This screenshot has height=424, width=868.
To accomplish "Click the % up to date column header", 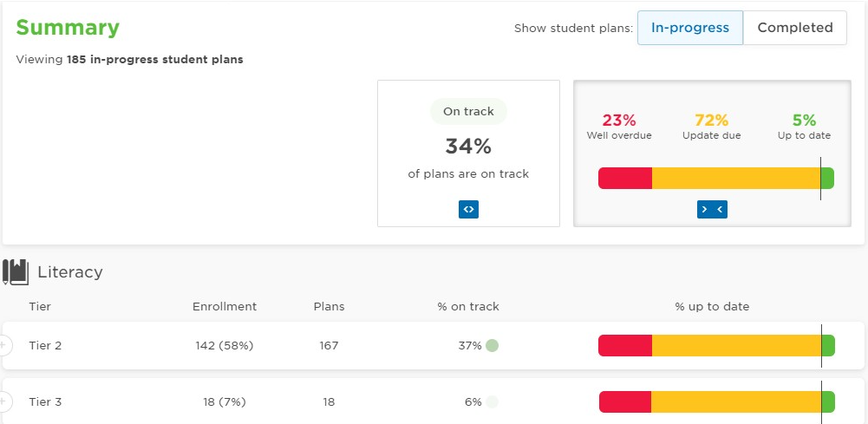I will coord(712,307).
